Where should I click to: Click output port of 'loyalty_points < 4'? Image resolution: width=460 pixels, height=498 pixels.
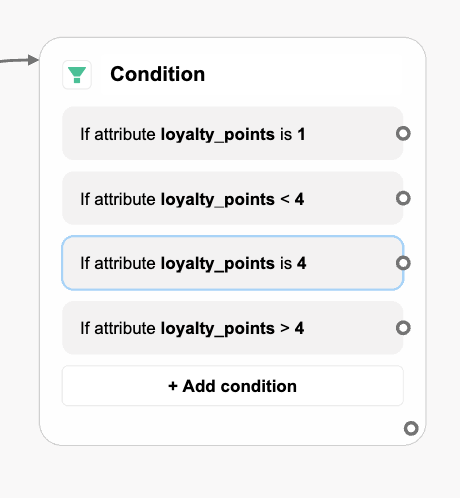pos(403,198)
